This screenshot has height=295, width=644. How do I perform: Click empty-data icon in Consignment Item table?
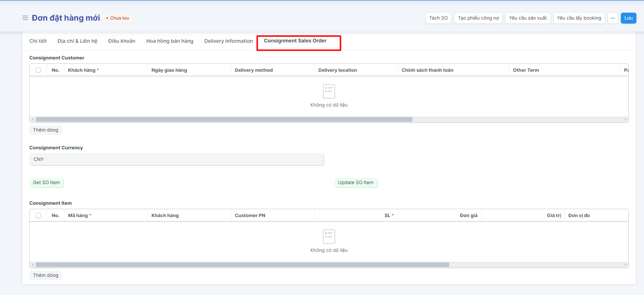pyautogui.click(x=329, y=237)
